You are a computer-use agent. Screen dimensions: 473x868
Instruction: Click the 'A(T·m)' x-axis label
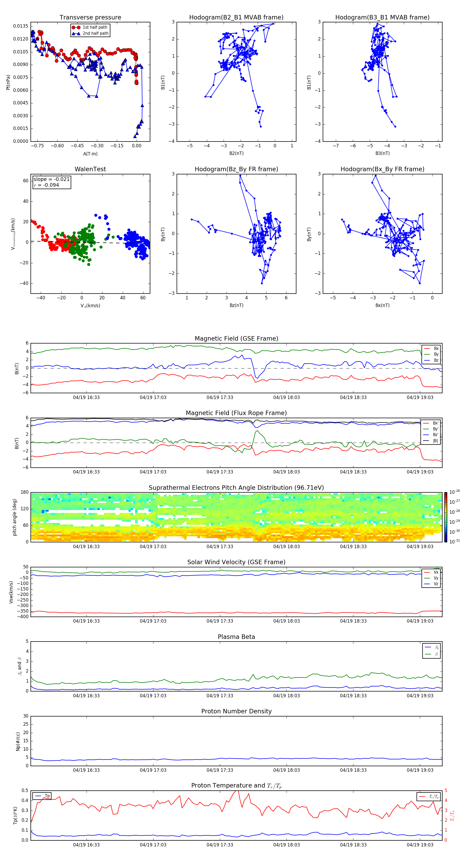[90, 154]
